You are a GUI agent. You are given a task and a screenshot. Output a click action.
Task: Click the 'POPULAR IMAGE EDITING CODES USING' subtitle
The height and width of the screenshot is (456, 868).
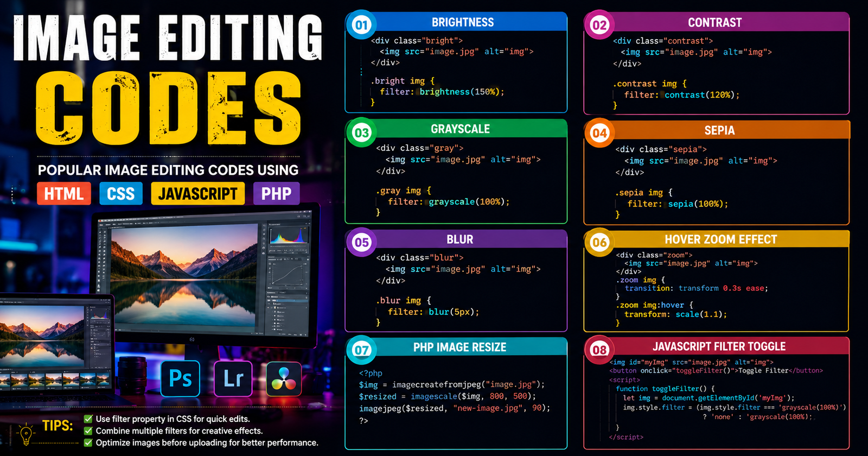tap(168, 170)
